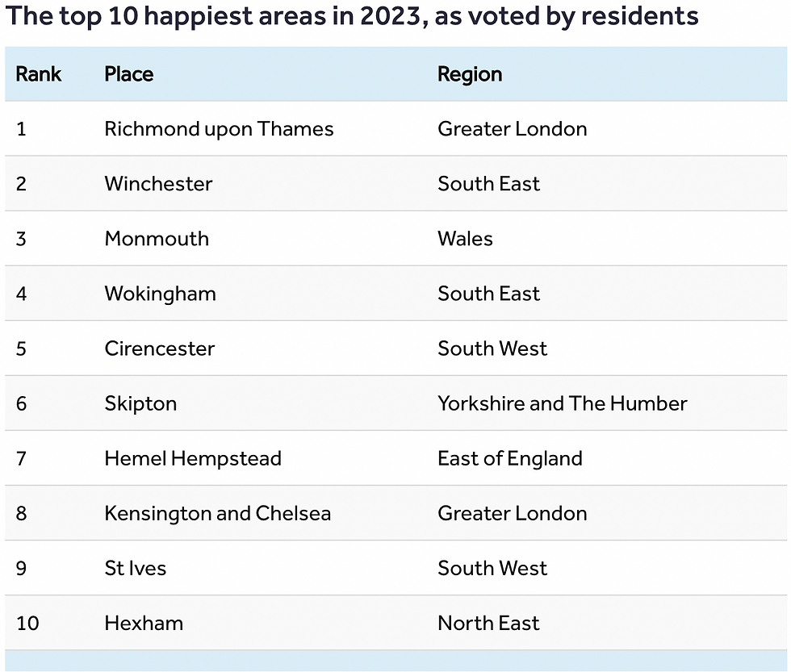Select the Monmouth table entry
The width and height of the screenshot is (791, 672).
(x=157, y=239)
